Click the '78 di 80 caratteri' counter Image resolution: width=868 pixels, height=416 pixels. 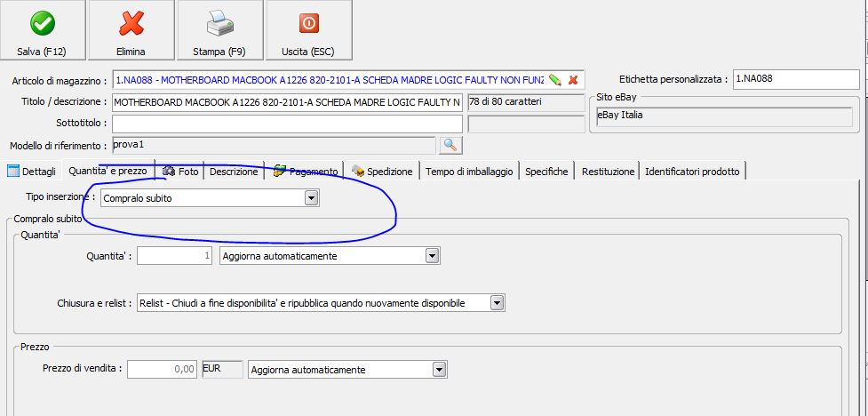click(x=526, y=102)
